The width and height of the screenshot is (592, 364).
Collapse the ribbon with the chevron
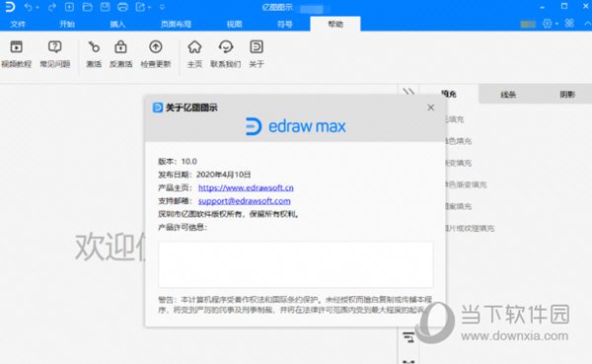[587, 24]
